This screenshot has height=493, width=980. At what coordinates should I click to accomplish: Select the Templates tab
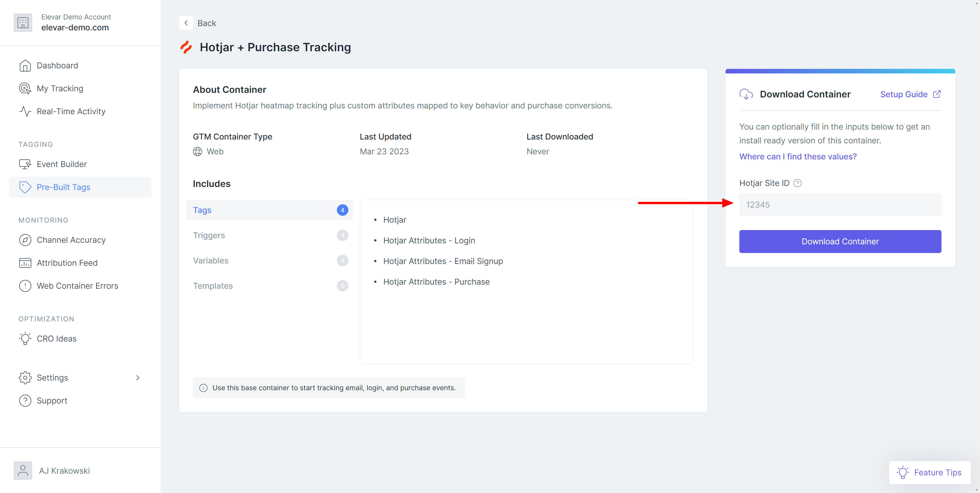tap(213, 286)
